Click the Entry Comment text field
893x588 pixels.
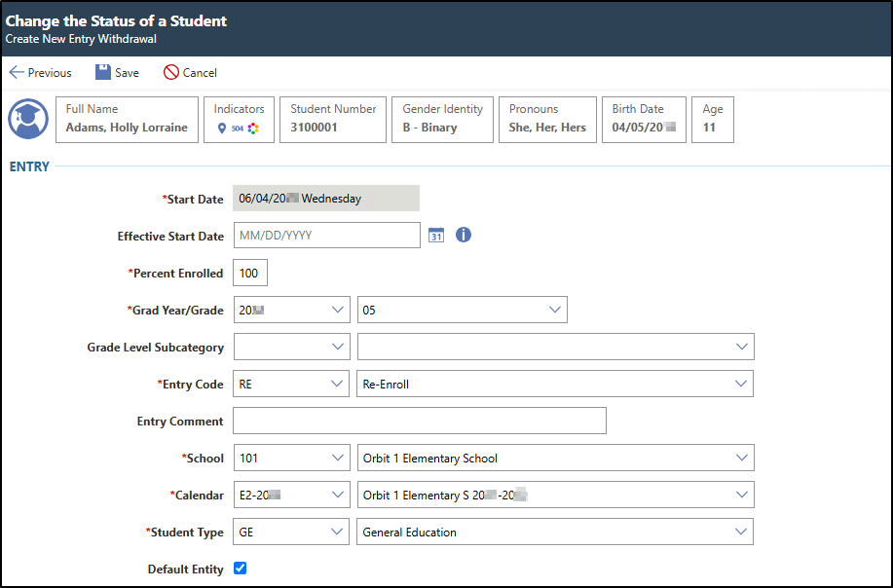click(420, 421)
